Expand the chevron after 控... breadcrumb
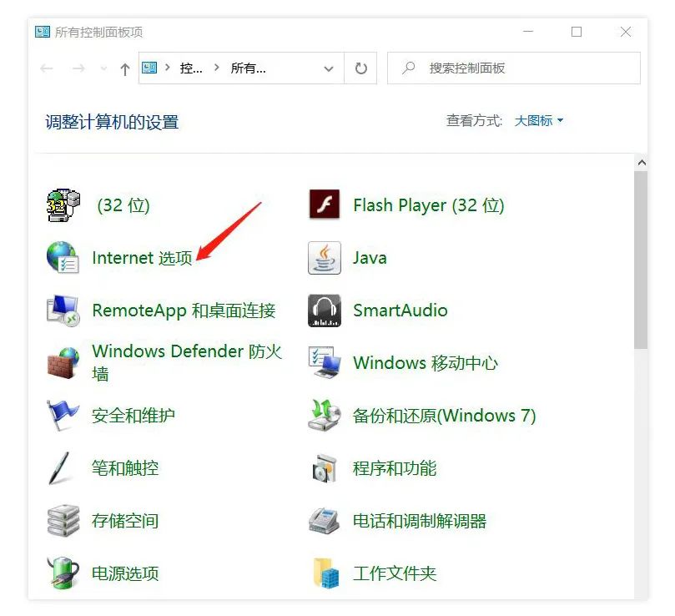 coord(217,68)
